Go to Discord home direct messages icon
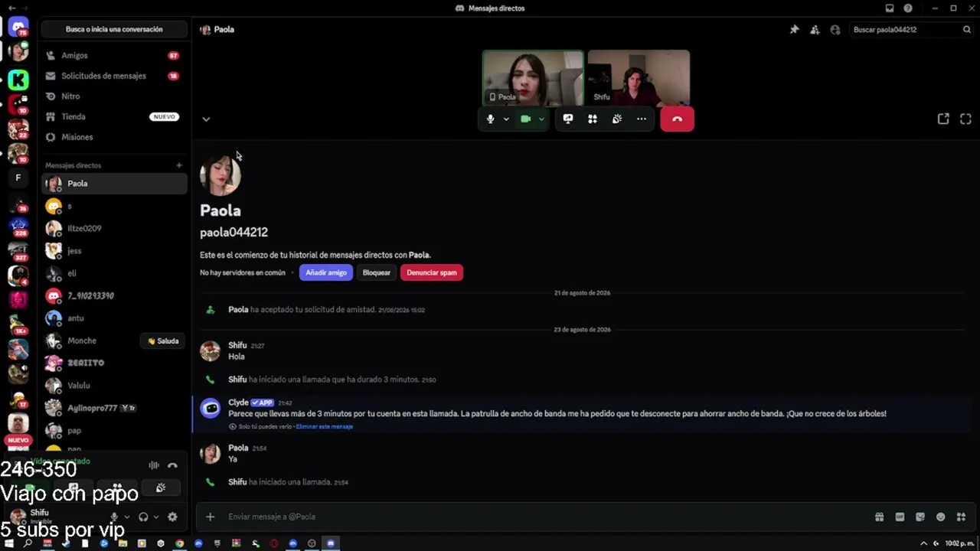This screenshot has height=551, width=980. (18, 28)
